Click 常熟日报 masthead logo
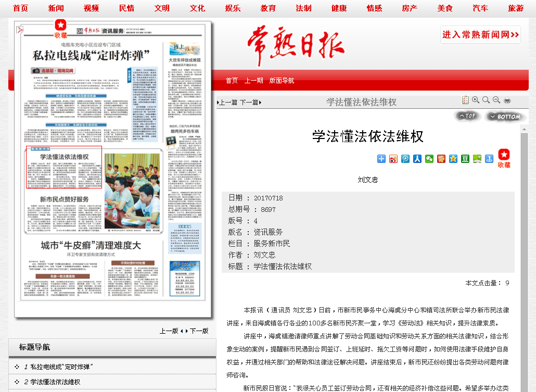Screen dimensions: 536x392 coord(297,45)
